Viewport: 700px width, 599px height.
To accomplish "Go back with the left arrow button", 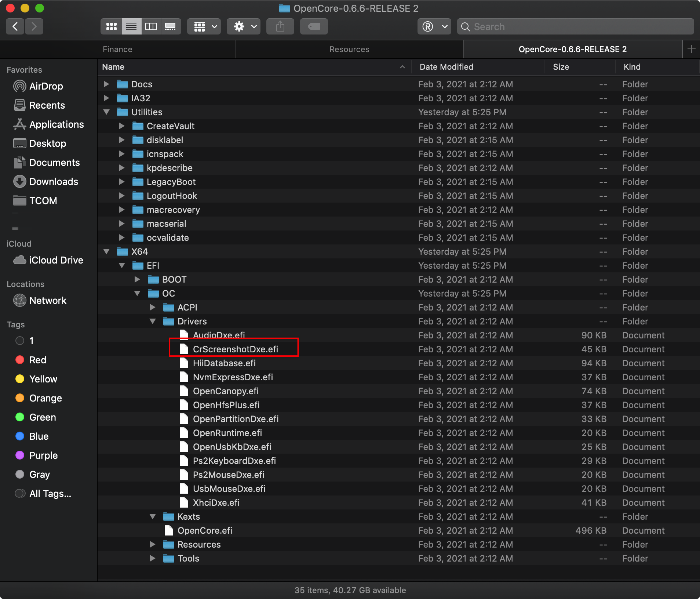I will click(15, 26).
